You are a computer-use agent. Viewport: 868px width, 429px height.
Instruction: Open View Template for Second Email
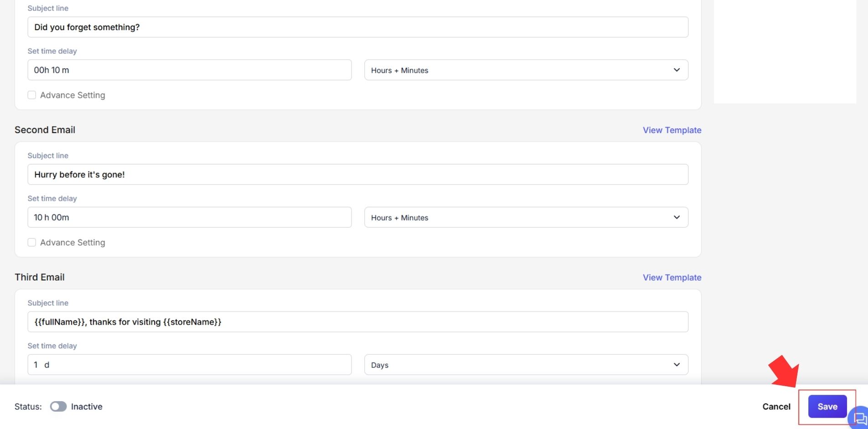[672, 130]
